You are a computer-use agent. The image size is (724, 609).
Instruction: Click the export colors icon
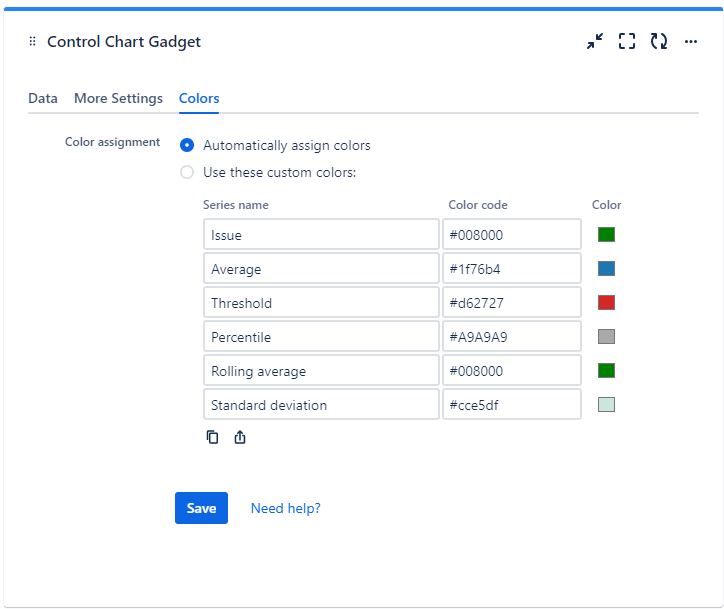(240, 437)
